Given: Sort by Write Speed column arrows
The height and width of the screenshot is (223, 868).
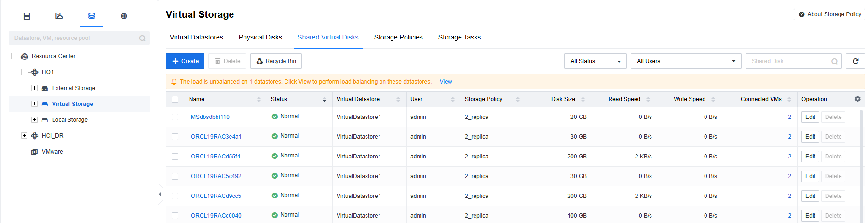Looking at the screenshot, I should 713,99.
